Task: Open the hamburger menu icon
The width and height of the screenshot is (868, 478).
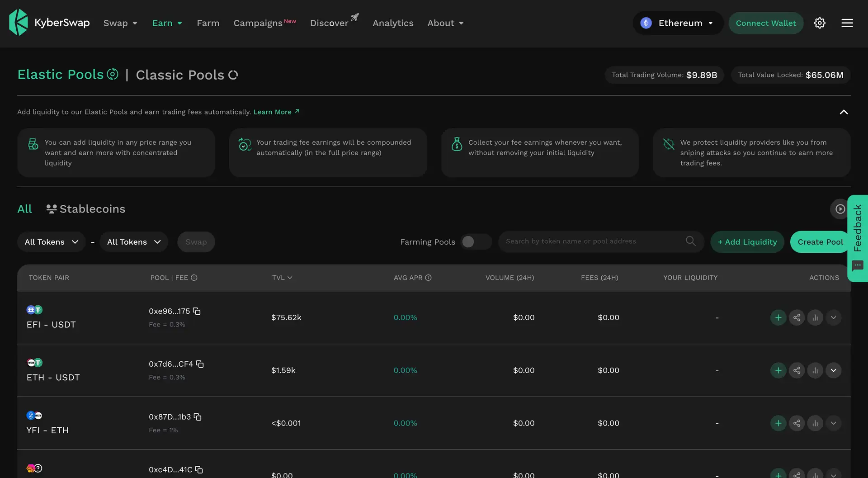Action: pos(847,23)
